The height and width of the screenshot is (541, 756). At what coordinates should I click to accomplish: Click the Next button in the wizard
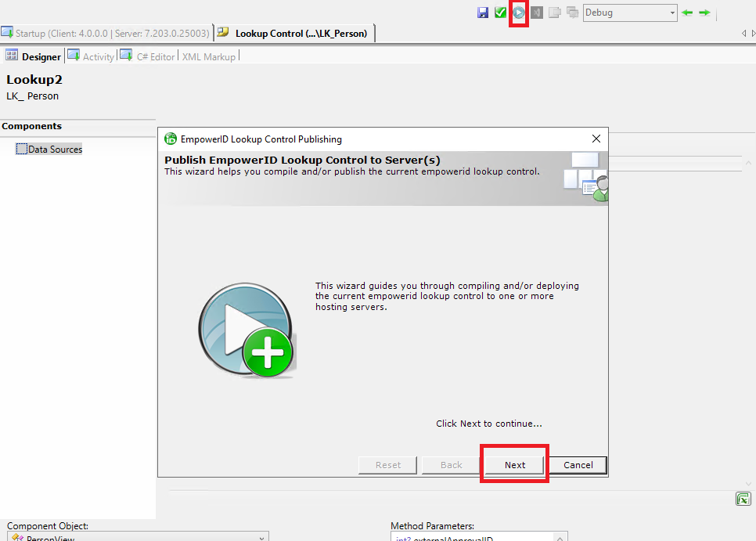(514, 465)
